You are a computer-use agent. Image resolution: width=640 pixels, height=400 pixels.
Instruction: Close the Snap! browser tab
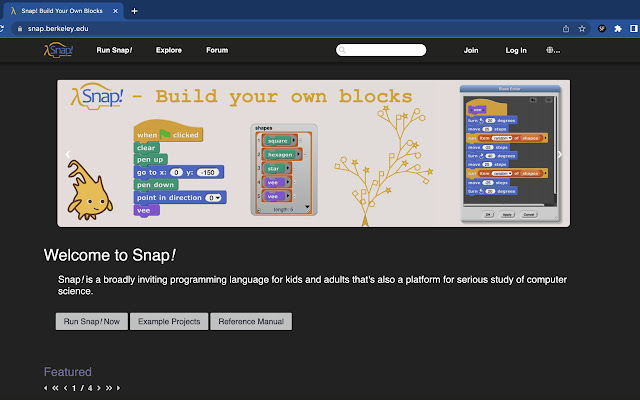point(116,11)
